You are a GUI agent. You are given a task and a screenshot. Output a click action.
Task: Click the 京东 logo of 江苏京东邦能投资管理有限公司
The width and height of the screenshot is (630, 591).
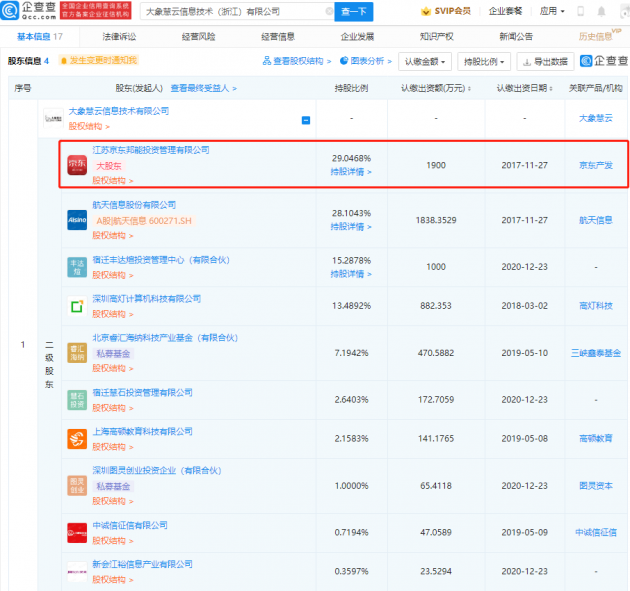(77, 165)
